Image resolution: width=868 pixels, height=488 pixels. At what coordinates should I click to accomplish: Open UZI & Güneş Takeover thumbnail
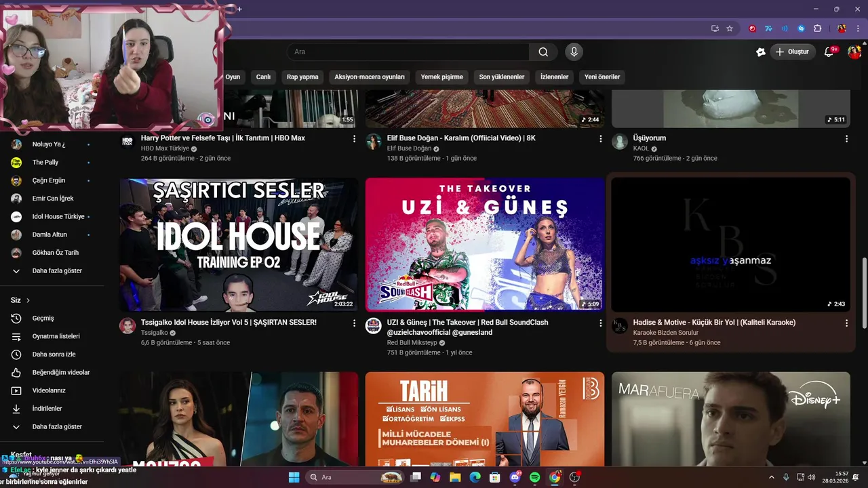(484, 245)
